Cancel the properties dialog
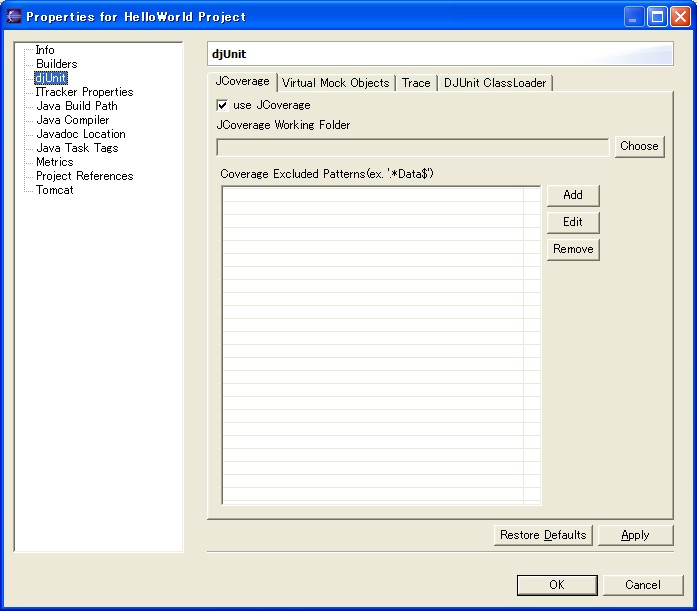 (x=643, y=585)
